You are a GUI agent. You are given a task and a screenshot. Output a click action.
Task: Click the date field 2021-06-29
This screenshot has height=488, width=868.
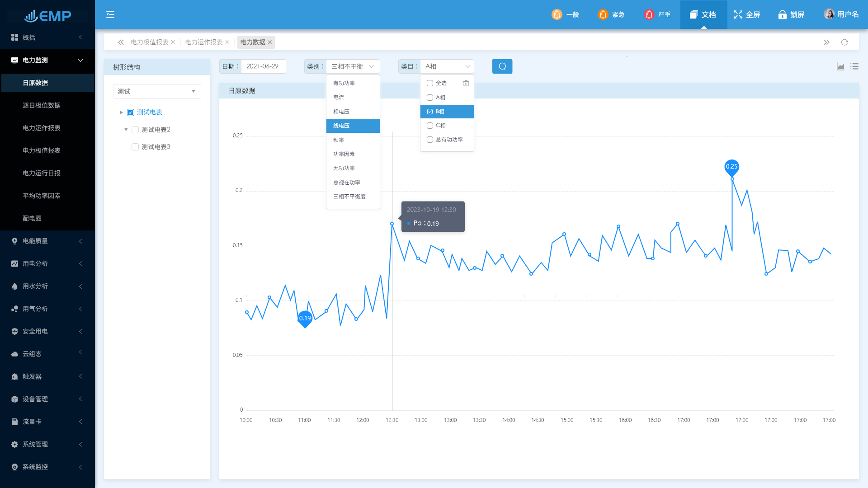click(263, 66)
